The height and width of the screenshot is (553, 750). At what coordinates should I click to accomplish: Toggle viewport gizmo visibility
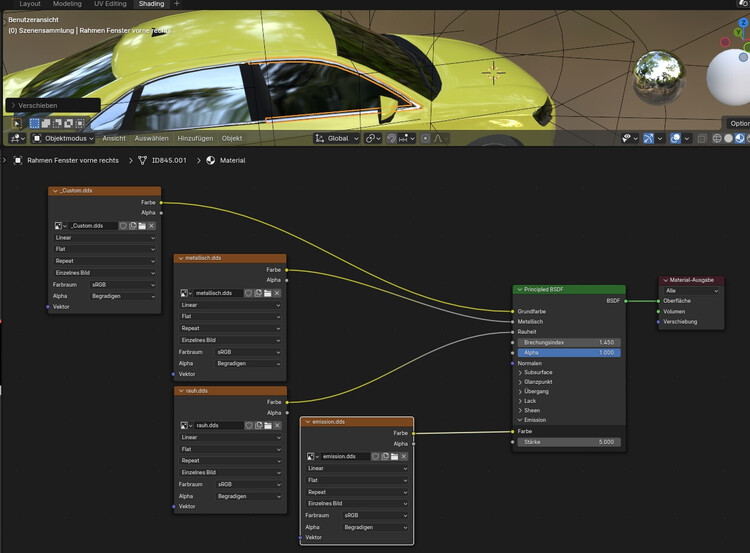[649, 138]
